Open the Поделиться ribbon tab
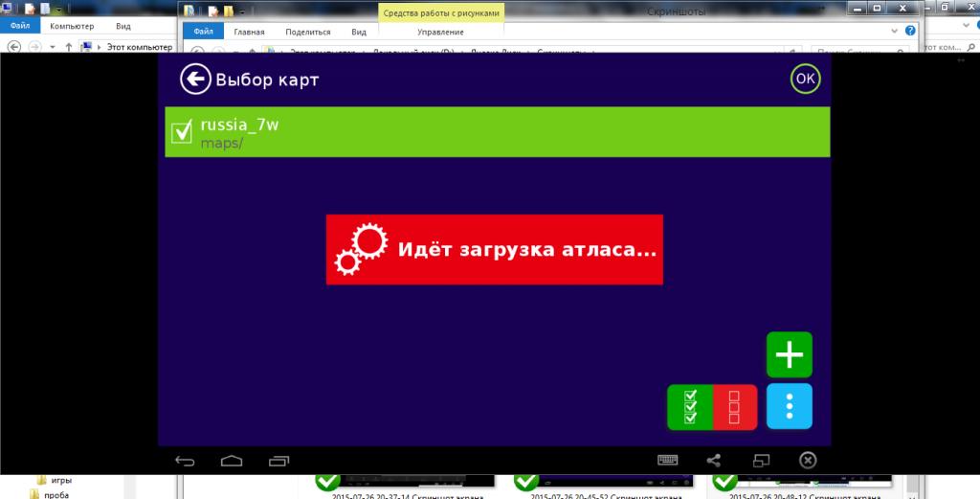The height and width of the screenshot is (499, 980). pyautogui.click(x=307, y=32)
